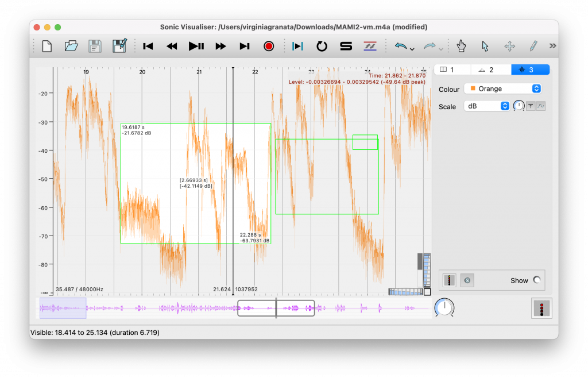Adjust the gain dial next to Scale
The width and height of the screenshot is (588, 378).
click(519, 106)
